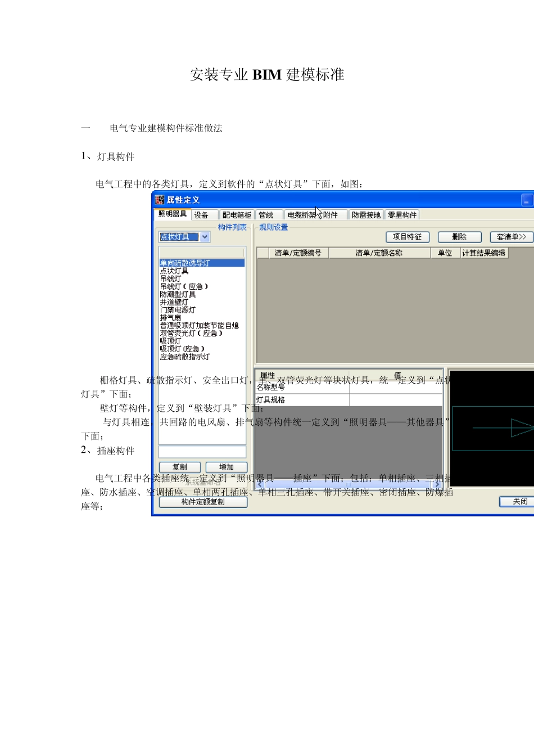Click the 构件定额复制 button

click(203, 502)
